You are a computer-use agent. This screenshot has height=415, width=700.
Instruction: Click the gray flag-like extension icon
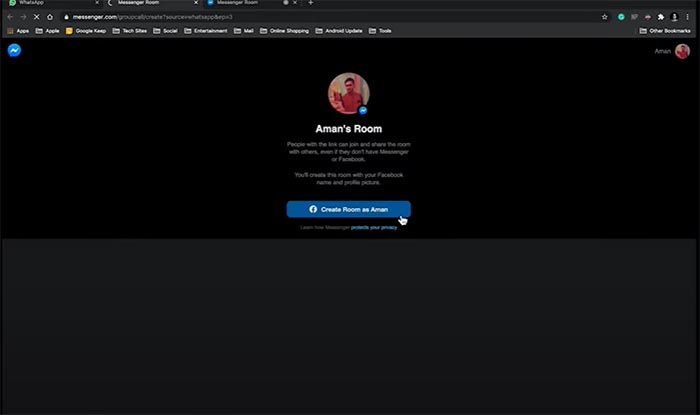pos(634,17)
